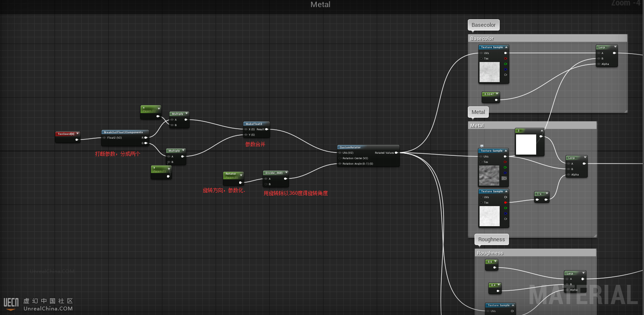Click the G output pin on BreakOutFloat2Components
The height and width of the screenshot is (315, 644).
(146, 143)
